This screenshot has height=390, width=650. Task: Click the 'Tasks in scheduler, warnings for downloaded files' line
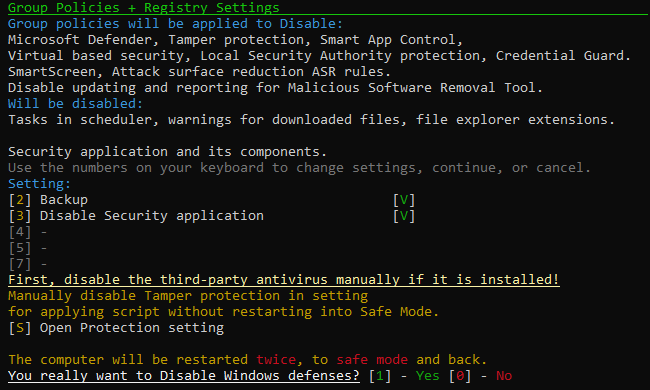311,120
